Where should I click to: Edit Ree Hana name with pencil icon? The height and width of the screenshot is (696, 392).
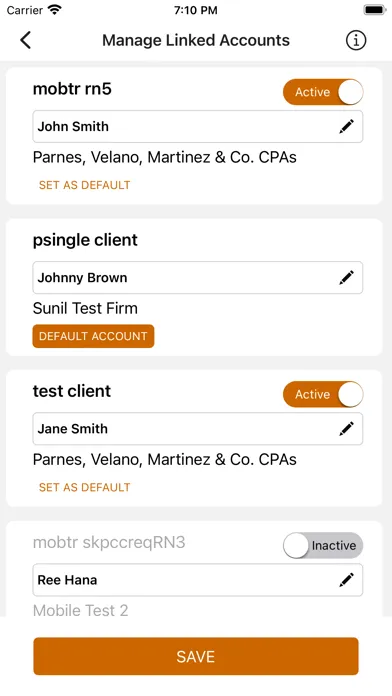coord(346,580)
